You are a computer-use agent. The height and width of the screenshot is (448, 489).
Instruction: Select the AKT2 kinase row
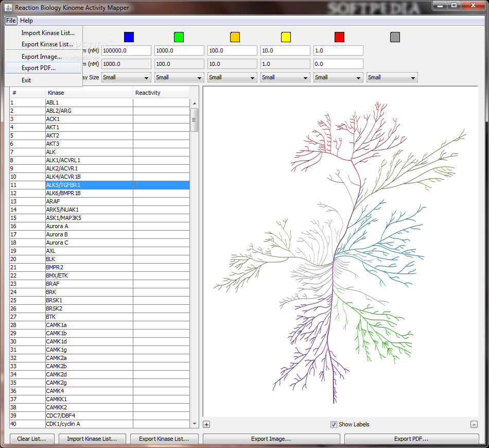point(99,135)
